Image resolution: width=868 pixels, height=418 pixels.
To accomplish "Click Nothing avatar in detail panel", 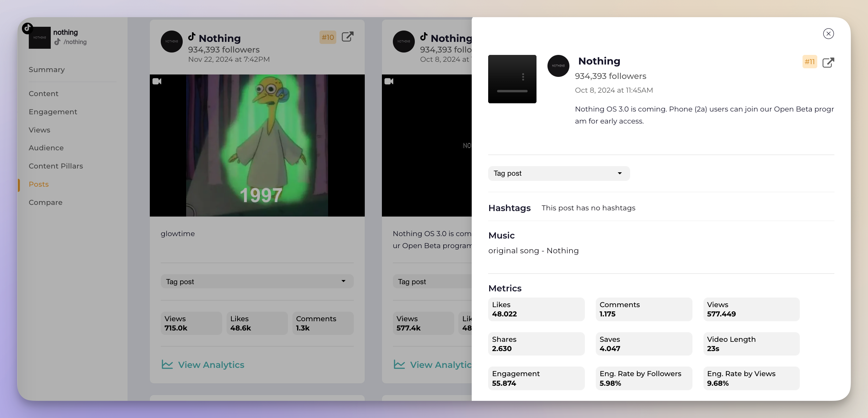I will click(558, 66).
